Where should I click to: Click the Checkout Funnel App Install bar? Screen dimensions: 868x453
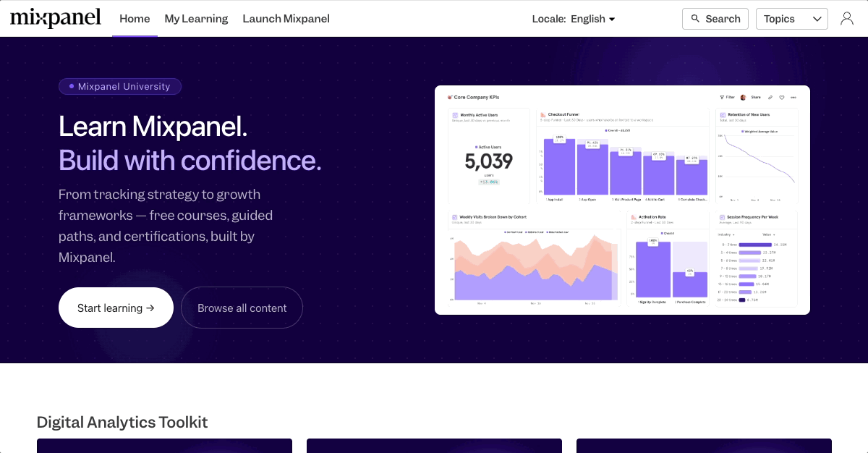pyautogui.click(x=559, y=167)
